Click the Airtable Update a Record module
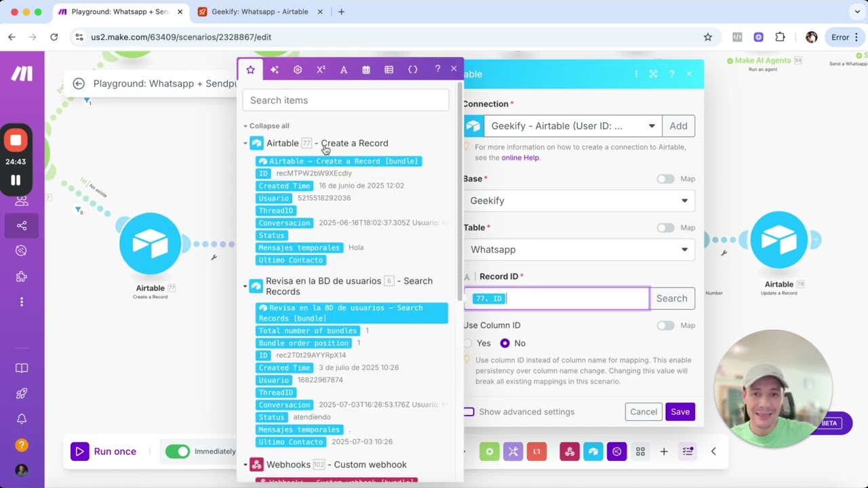Viewport: 868px width, 488px height. pyautogui.click(x=778, y=241)
